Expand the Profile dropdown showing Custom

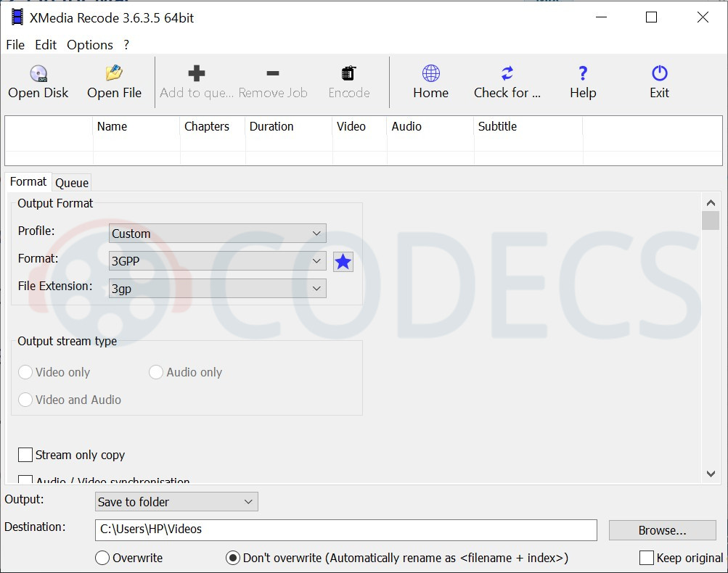click(217, 234)
